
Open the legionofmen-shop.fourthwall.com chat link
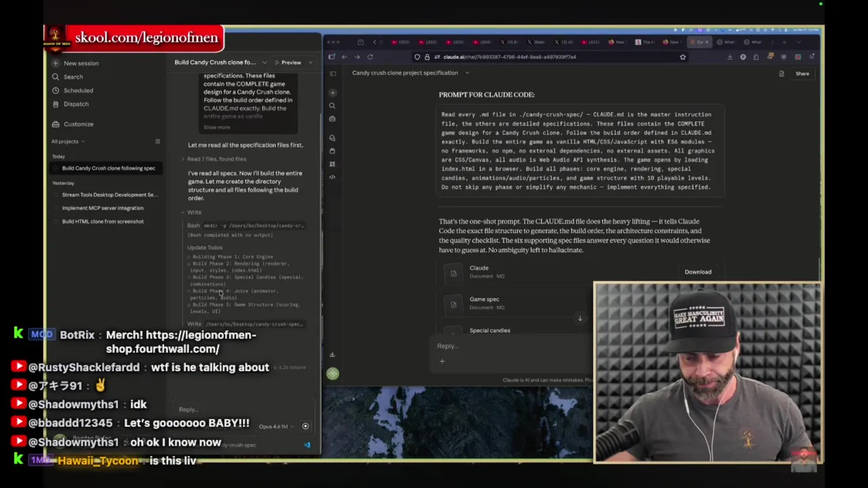[181, 342]
